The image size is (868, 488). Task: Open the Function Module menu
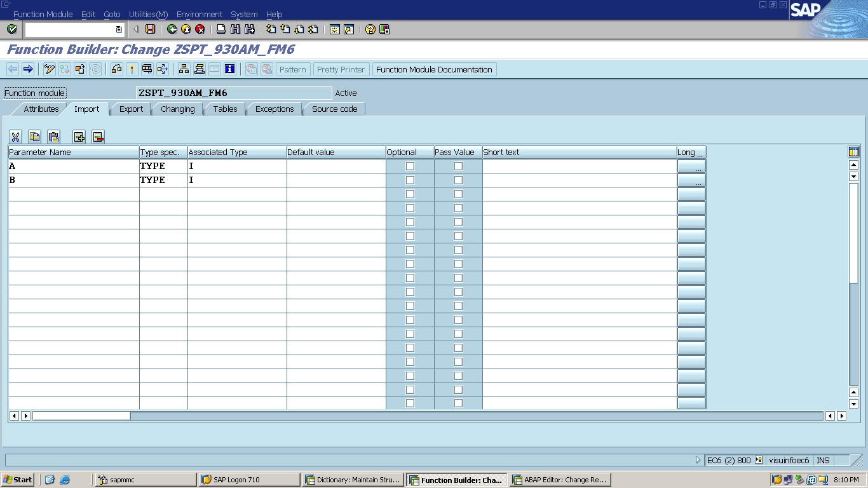tap(43, 14)
